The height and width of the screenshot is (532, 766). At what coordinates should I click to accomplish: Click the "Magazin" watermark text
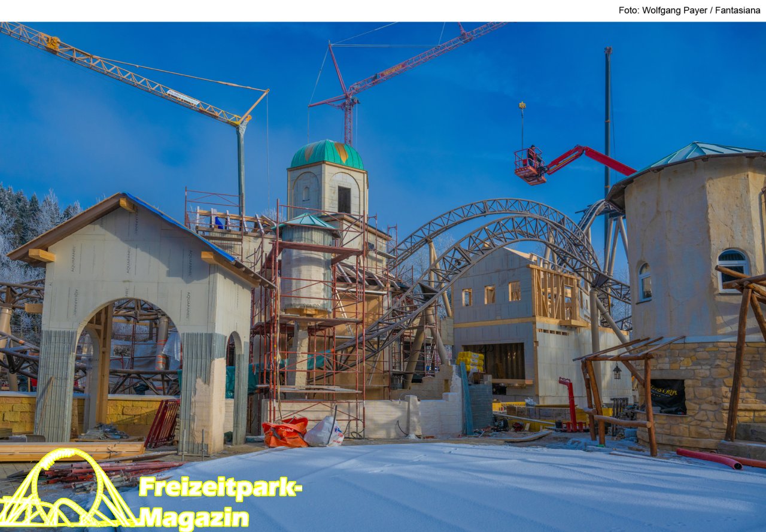point(193,518)
